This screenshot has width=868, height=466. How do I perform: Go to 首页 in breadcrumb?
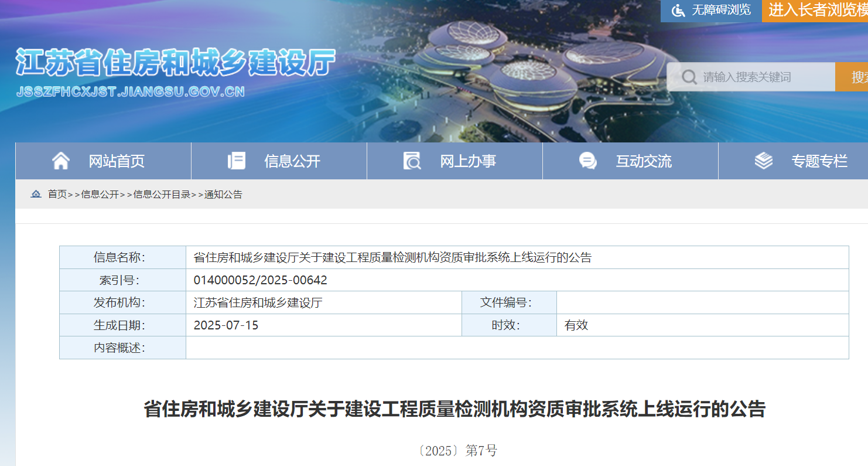pos(57,195)
